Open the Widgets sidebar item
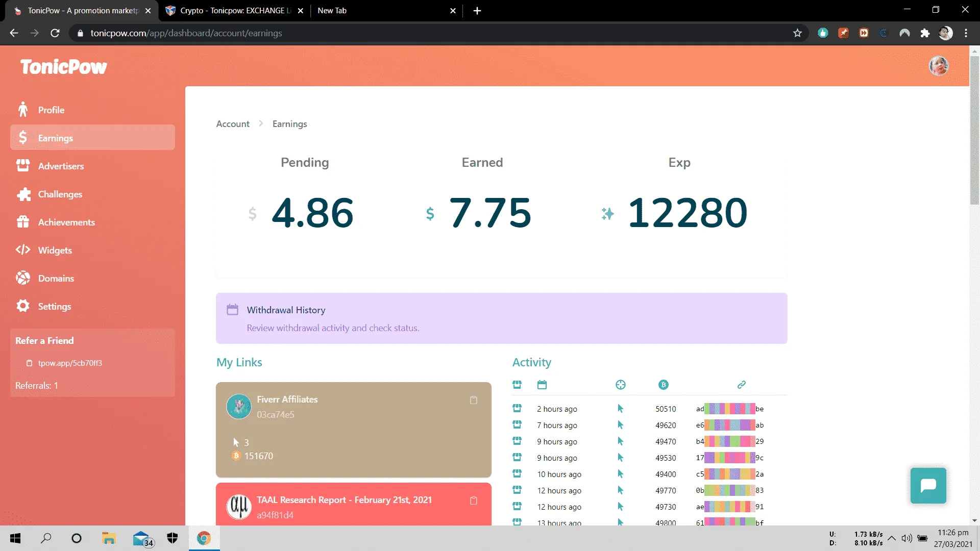Viewport: 980px width, 551px height. pos(92,250)
